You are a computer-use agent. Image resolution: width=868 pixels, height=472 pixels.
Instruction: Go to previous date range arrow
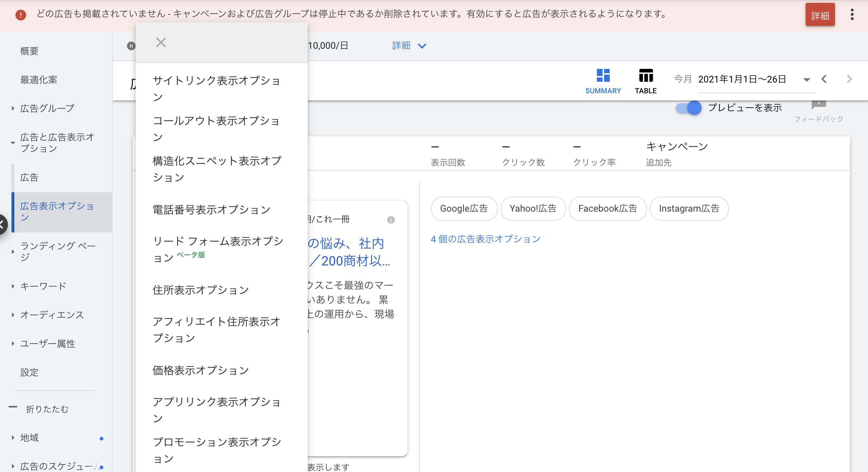click(x=824, y=79)
